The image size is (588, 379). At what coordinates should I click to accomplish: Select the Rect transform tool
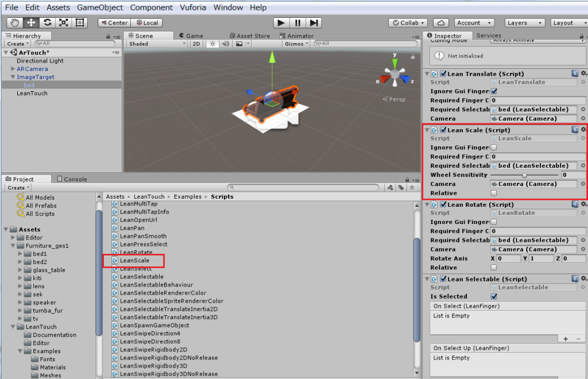[x=79, y=23]
